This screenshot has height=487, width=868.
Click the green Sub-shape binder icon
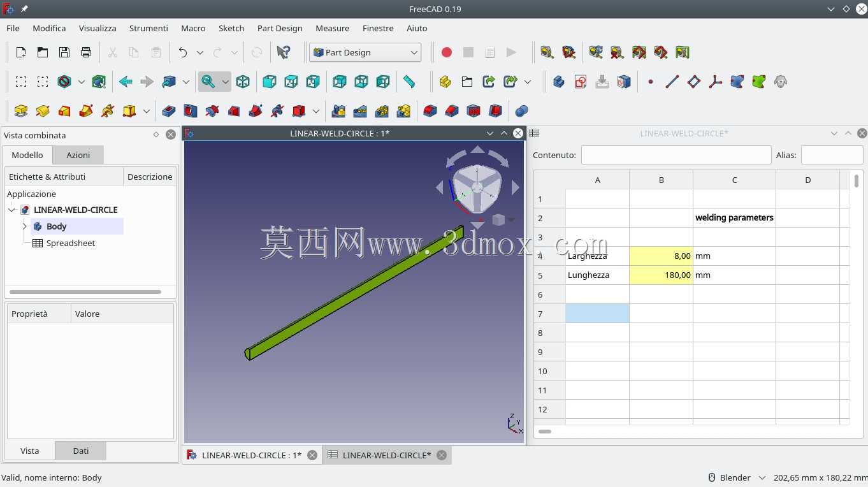(759, 82)
